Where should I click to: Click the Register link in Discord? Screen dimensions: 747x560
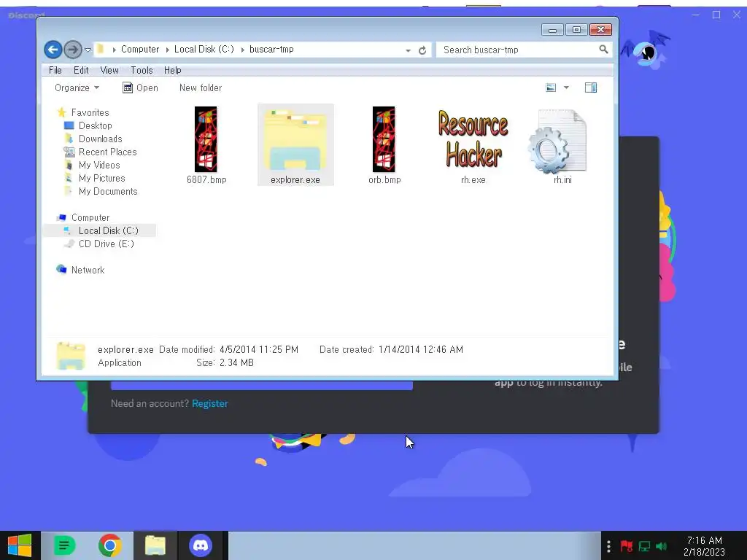(x=209, y=403)
